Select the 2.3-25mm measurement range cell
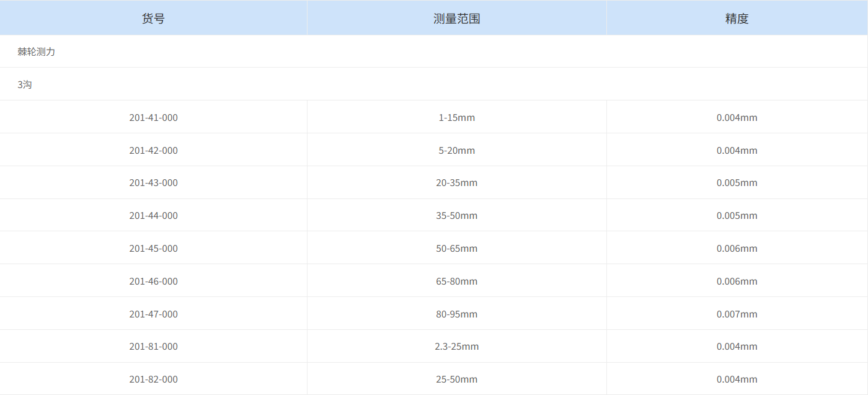The height and width of the screenshot is (395, 868). [457, 346]
